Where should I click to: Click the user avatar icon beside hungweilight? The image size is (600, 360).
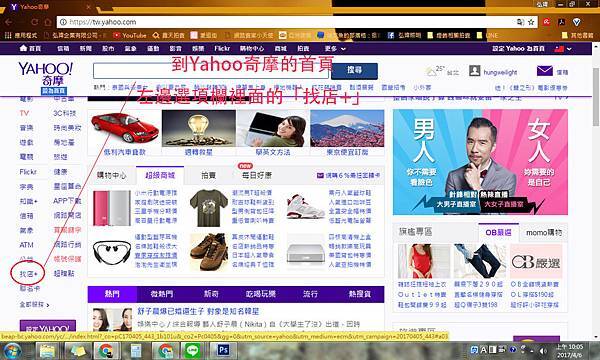pos(474,71)
